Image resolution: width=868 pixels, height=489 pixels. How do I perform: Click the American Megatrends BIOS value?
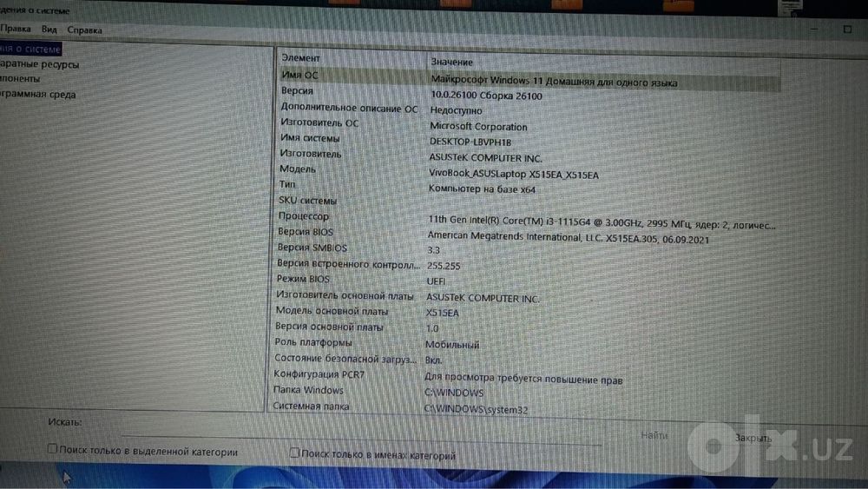[568, 238]
